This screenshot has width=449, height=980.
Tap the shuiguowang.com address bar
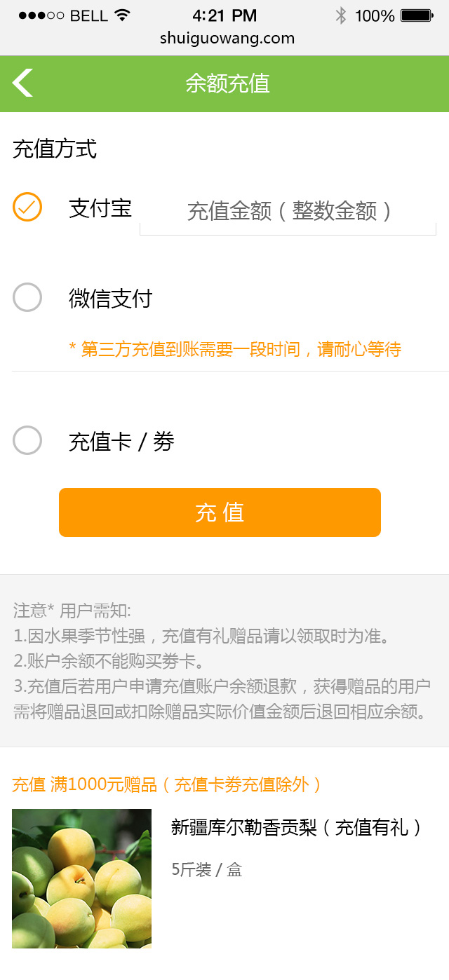(227, 39)
